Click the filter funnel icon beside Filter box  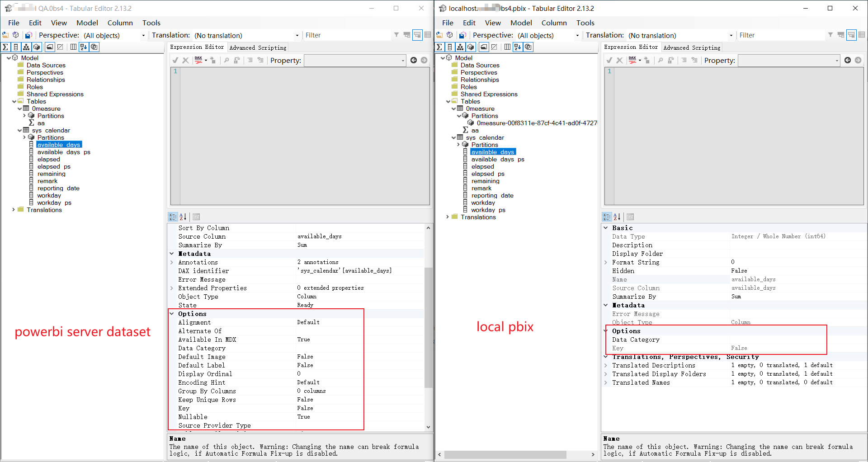396,35
